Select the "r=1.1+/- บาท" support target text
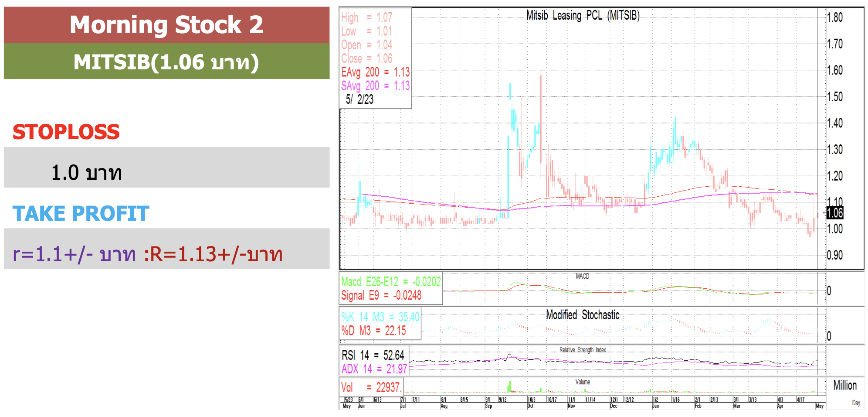 [x=74, y=254]
